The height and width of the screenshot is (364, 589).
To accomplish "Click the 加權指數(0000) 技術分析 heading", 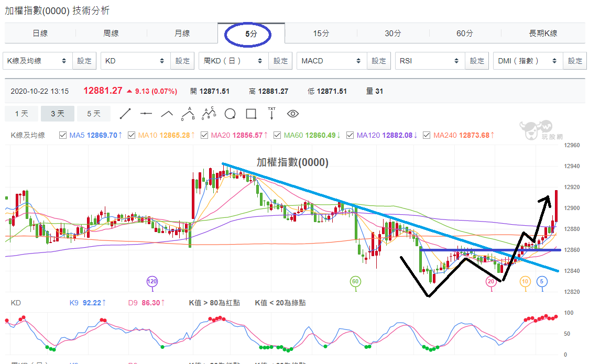I will pos(57,10).
